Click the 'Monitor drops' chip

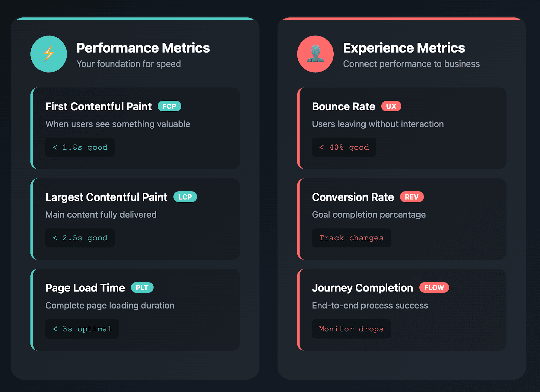point(351,329)
